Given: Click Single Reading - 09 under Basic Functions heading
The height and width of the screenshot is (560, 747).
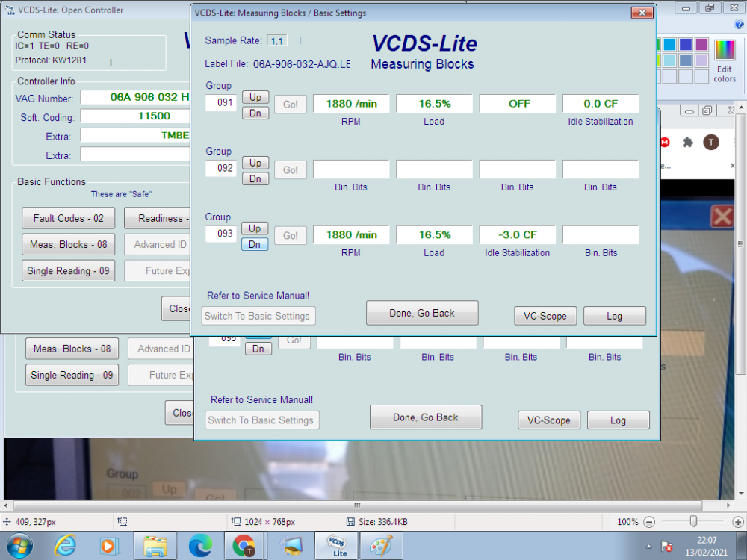Looking at the screenshot, I should (x=69, y=271).
